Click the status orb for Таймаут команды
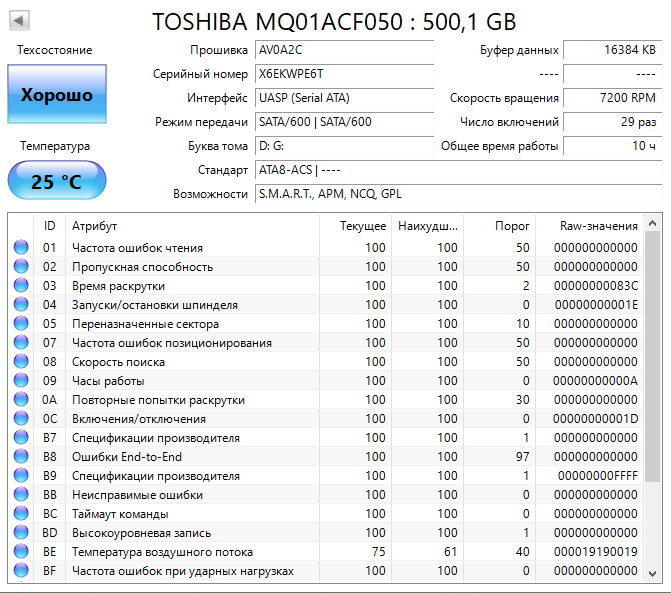671x593 pixels. tap(21, 513)
